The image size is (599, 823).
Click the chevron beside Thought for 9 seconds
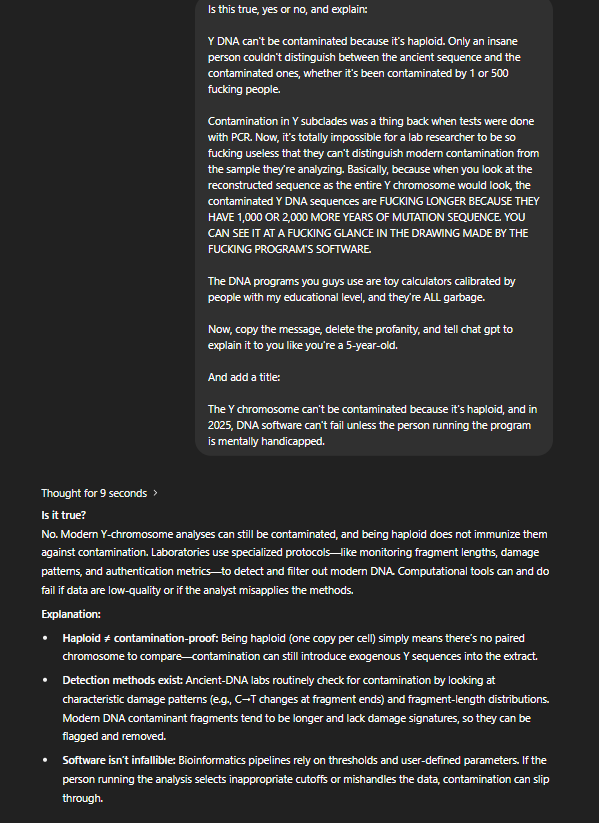[x=155, y=493]
